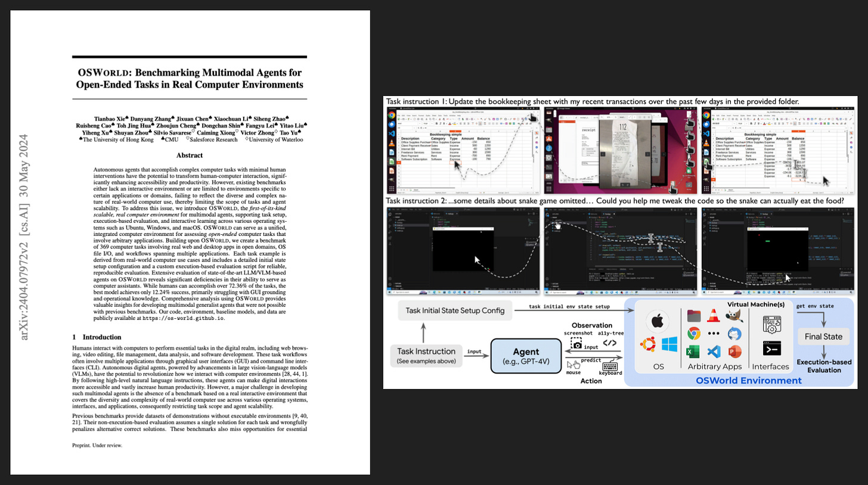
Task: Click the vertical arXiv:2404.07972v2 identifier in the margin
Action: pos(24,237)
